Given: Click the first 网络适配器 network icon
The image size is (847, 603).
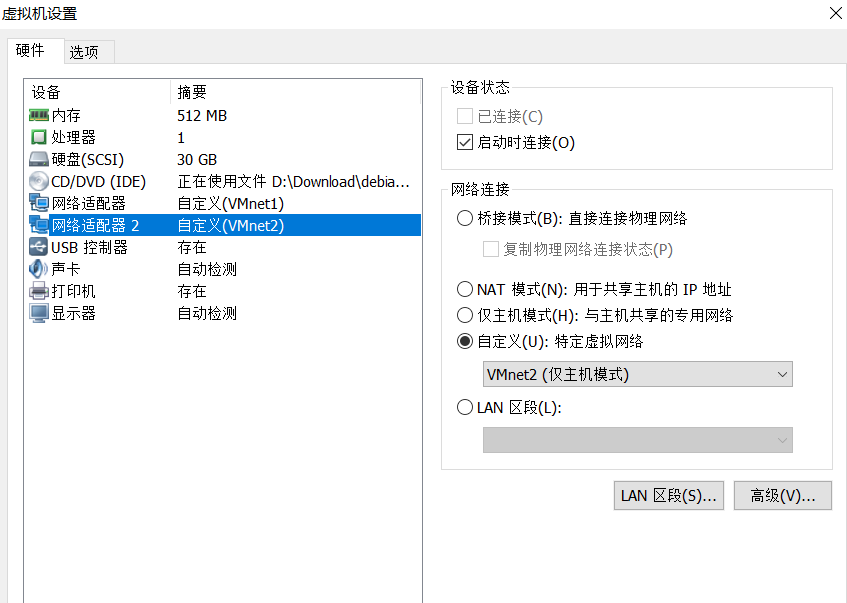Looking at the screenshot, I should tap(39, 204).
